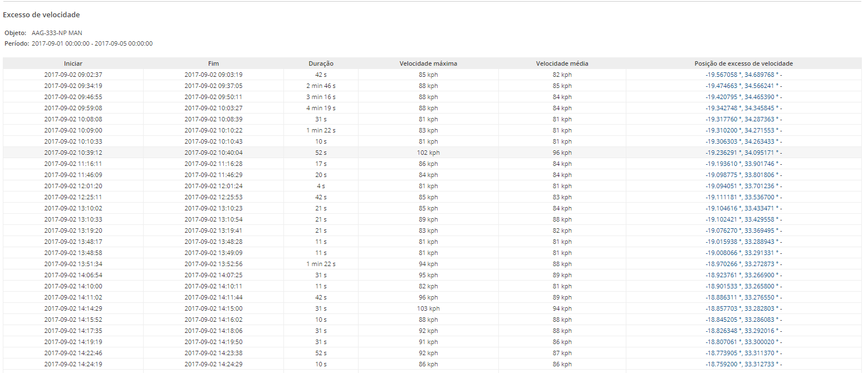
Task: Open position -19.236291, 34.095171 coordinates
Action: [x=741, y=153]
